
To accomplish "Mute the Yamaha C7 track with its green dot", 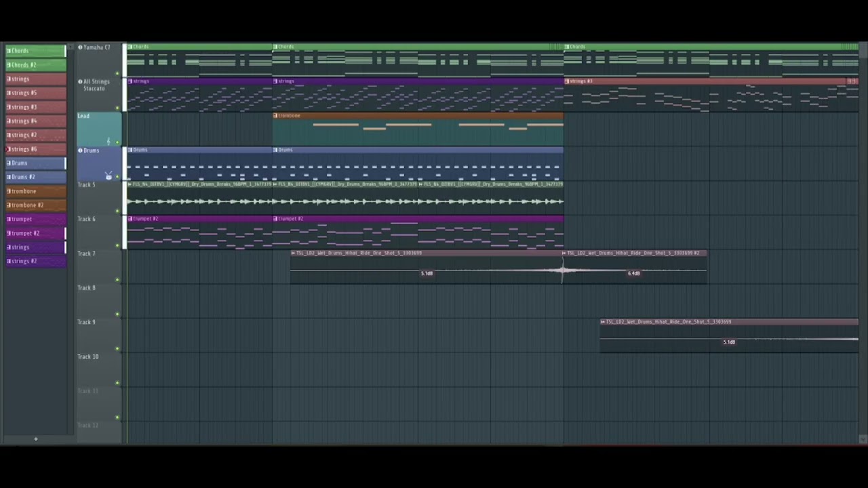I will 117,73.
